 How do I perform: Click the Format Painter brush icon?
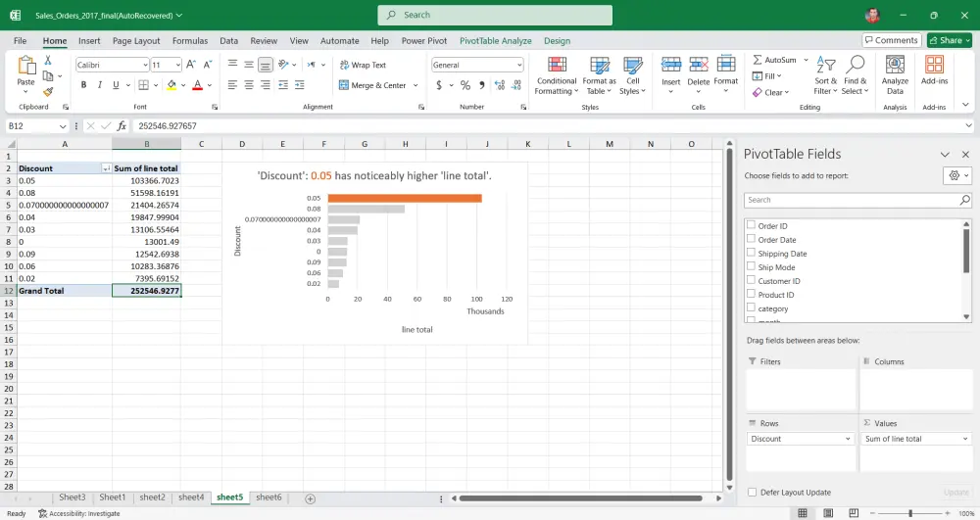(x=47, y=92)
